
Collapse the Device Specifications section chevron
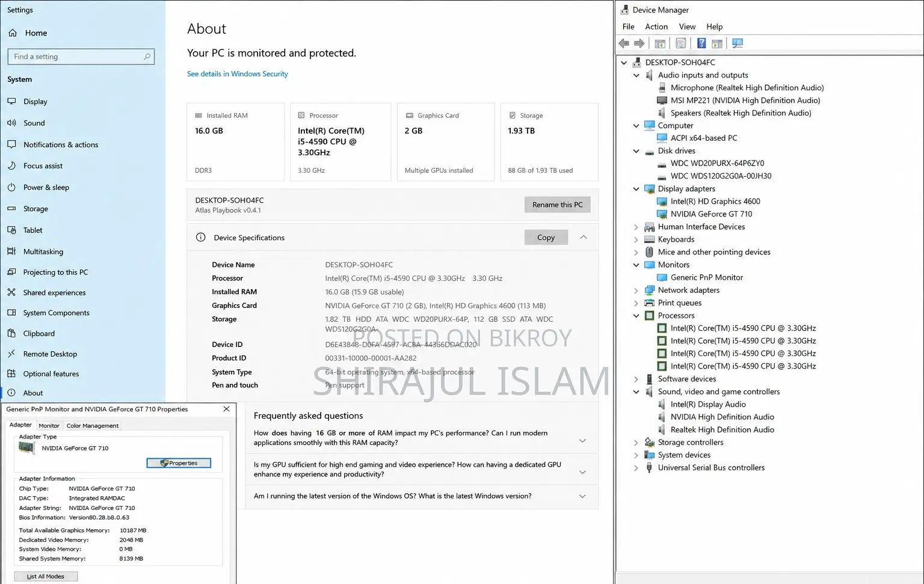point(584,238)
